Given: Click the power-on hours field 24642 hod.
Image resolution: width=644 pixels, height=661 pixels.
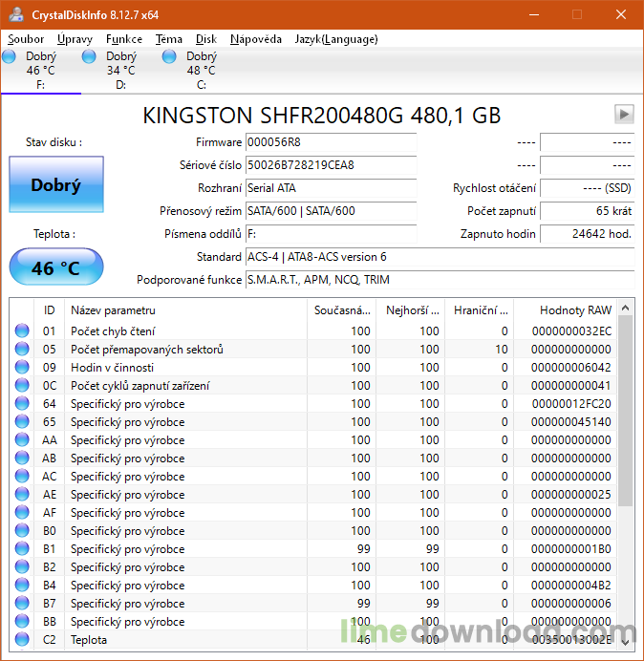Looking at the screenshot, I should (587, 234).
